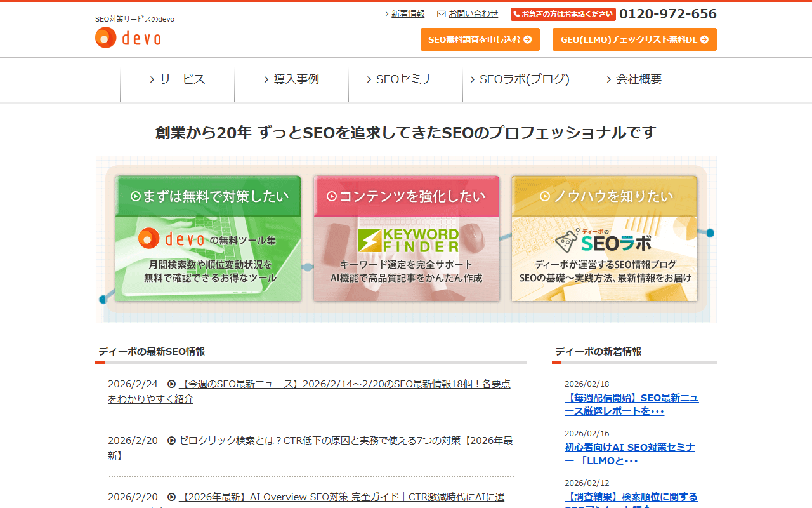Click the phone icon in the orange call badge
Viewport: 812px width, 508px height.
(x=517, y=14)
